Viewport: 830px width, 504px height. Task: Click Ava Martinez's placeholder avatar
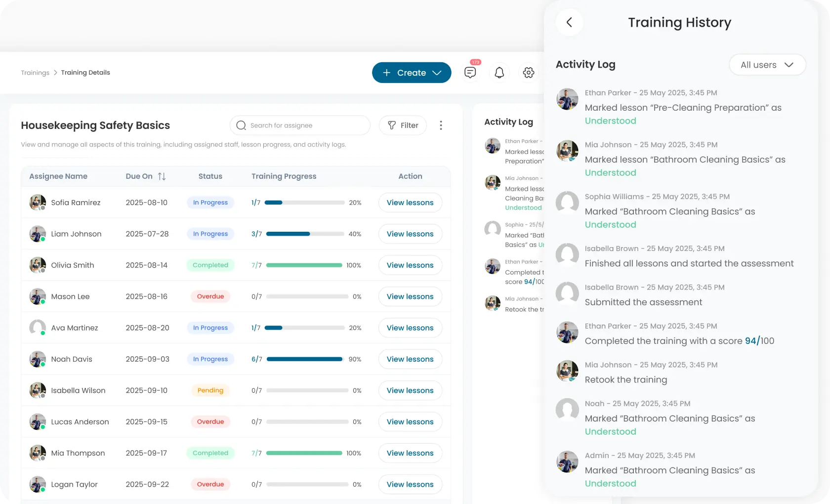37,327
